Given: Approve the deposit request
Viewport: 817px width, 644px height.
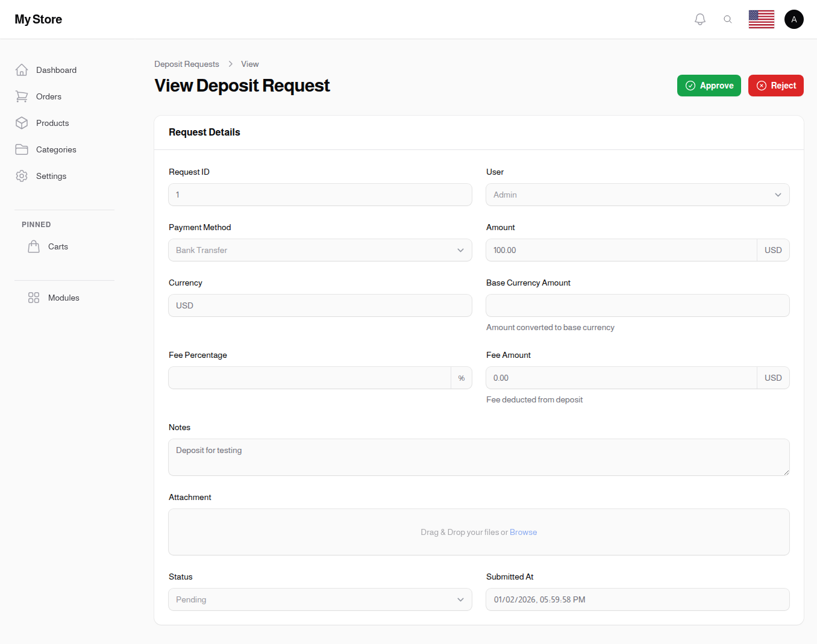Looking at the screenshot, I should pyautogui.click(x=709, y=86).
